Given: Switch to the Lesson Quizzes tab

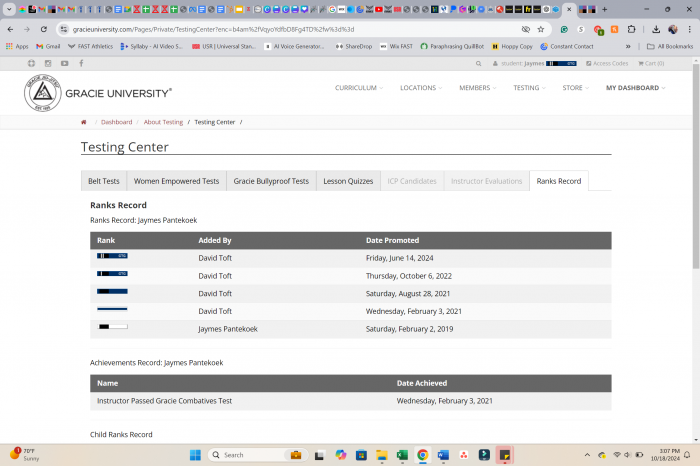Looking at the screenshot, I should pos(348,181).
